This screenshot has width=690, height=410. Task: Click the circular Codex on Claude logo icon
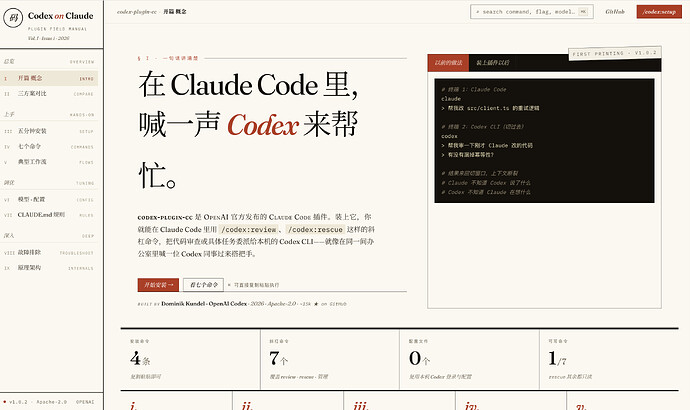coord(13,18)
